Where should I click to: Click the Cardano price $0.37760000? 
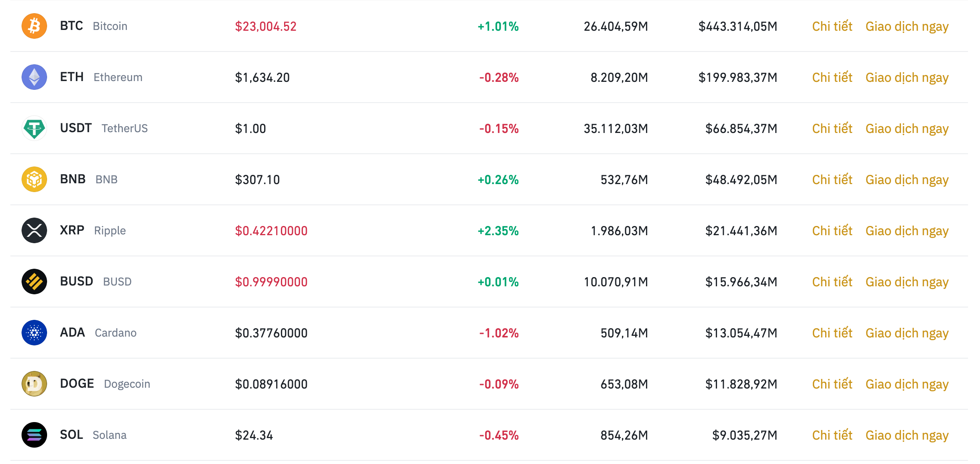click(271, 333)
